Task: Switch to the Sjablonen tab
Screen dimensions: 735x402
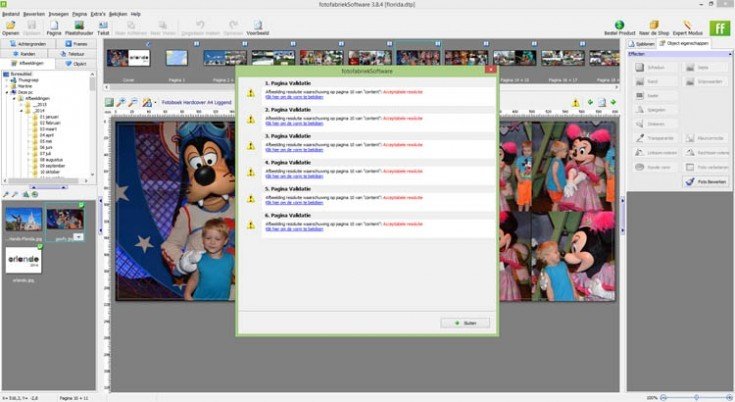Action: [x=642, y=44]
